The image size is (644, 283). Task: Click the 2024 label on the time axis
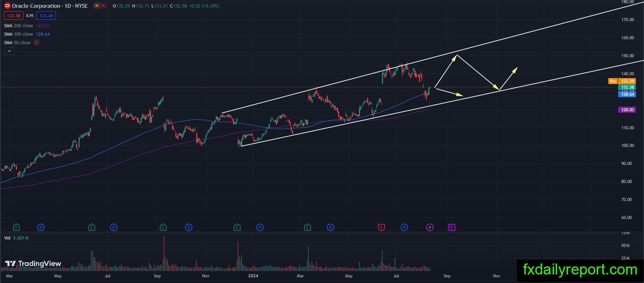click(x=253, y=276)
